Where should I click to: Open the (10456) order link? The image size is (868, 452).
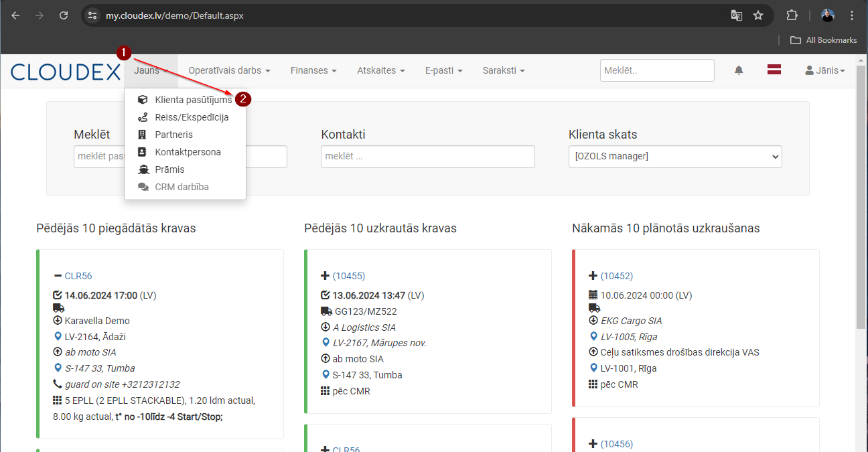coord(617,444)
